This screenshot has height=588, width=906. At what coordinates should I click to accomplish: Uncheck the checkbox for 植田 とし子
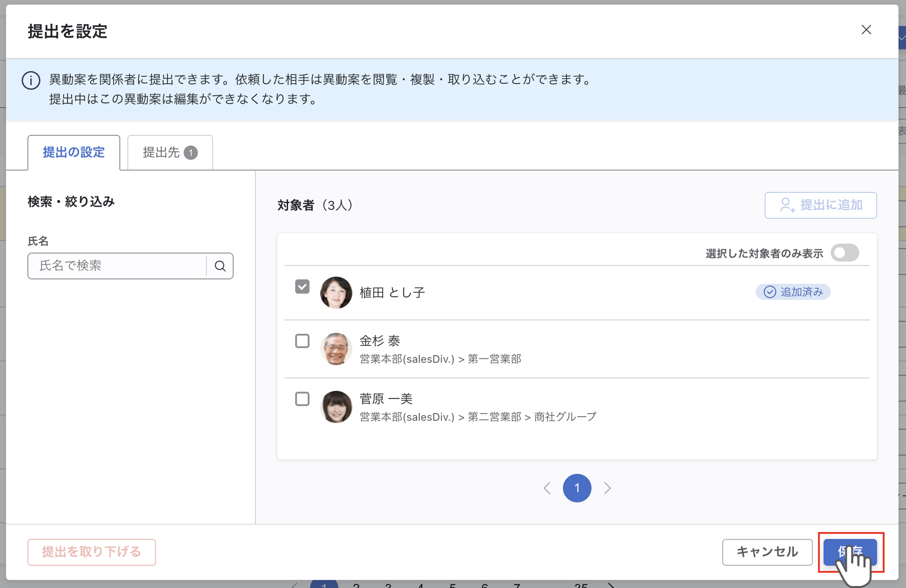tap(302, 287)
